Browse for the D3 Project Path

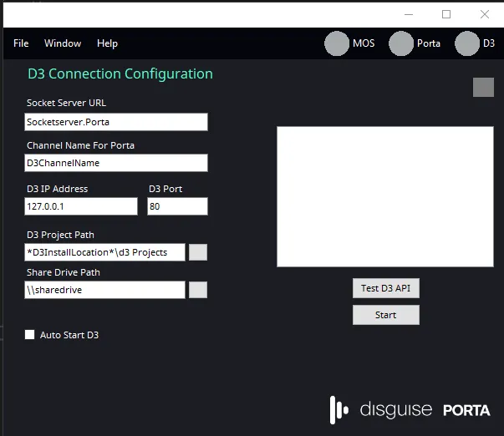tap(198, 252)
